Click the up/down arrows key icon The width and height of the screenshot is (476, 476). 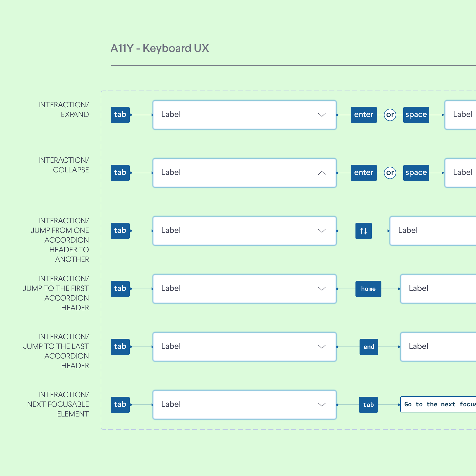tap(363, 231)
